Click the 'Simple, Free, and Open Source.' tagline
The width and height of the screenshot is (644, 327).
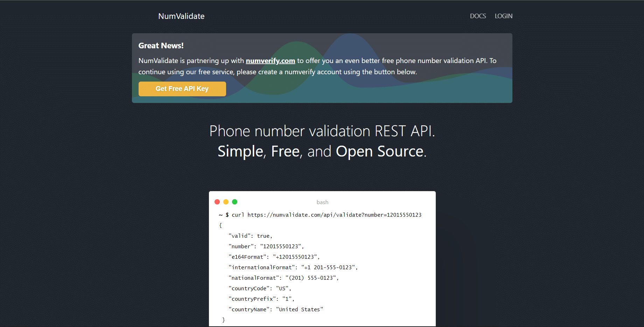[322, 152]
